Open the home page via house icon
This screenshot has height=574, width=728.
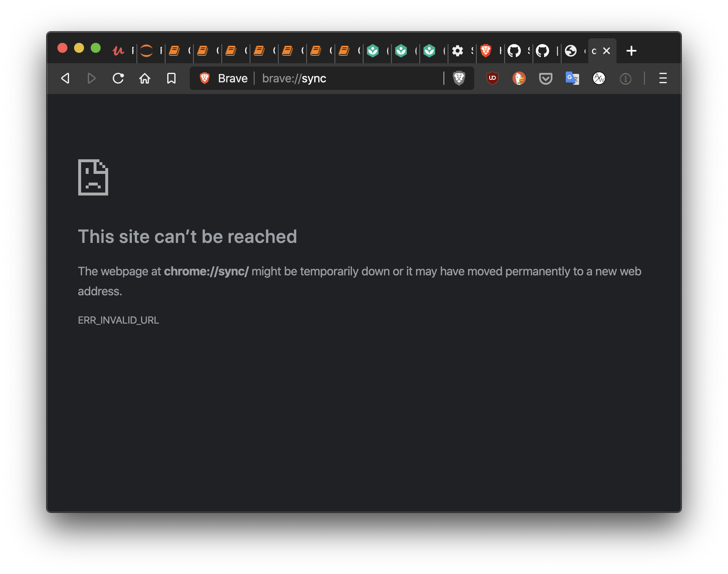pos(145,78)
